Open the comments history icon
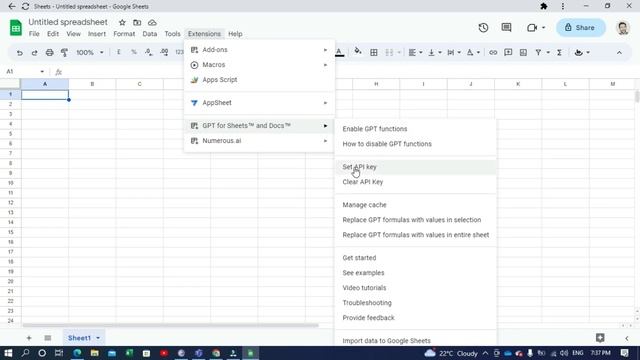Screen dimensions: 640x360 click(506, 27)
